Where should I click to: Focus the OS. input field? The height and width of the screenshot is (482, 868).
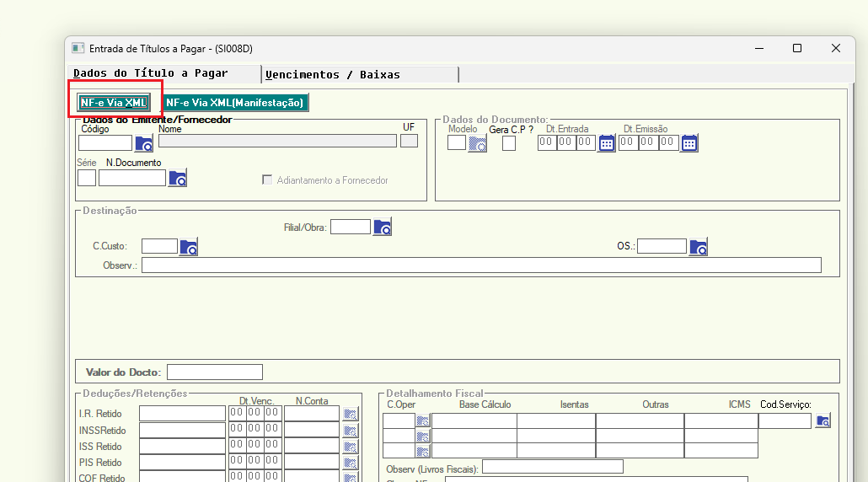click(662, 246)
